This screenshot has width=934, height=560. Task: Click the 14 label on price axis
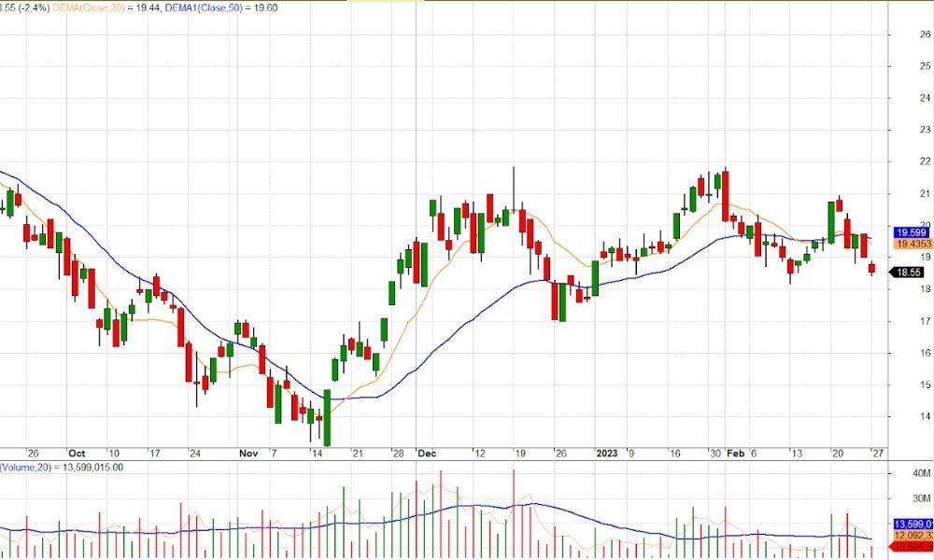925,416
